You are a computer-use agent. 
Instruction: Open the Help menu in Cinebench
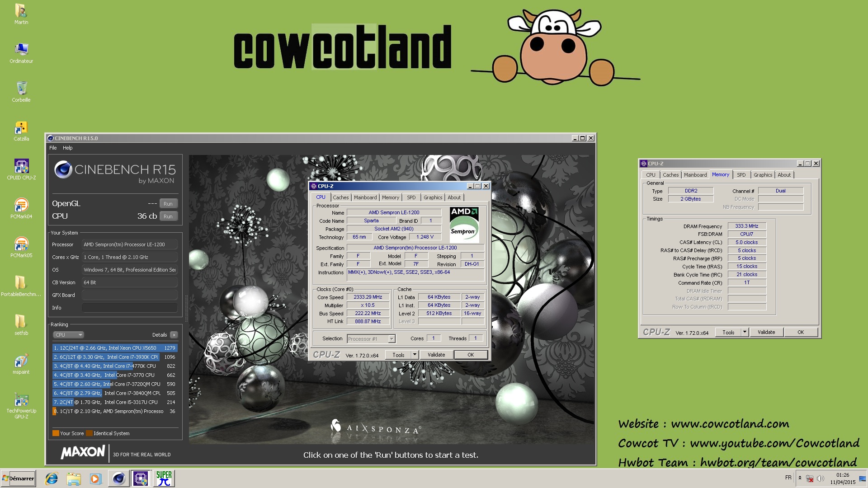[67, 148]
